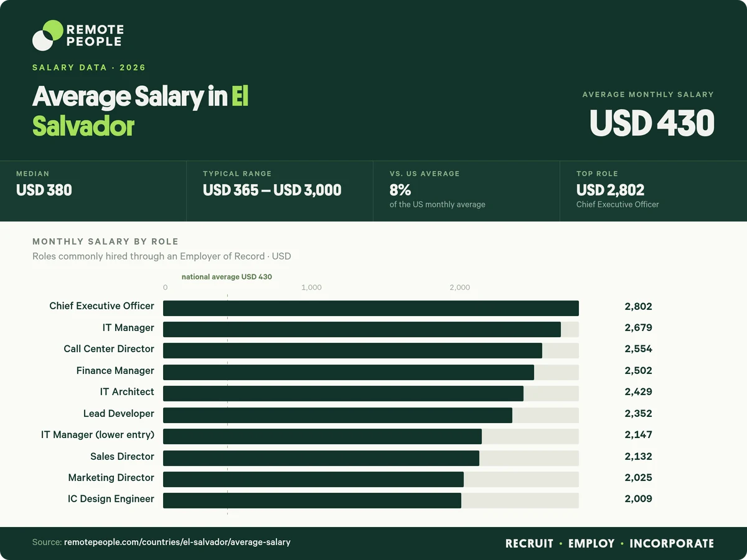Click the Sales Director salary bar
This screenshot has width=747, height=560.
(321, 458)
